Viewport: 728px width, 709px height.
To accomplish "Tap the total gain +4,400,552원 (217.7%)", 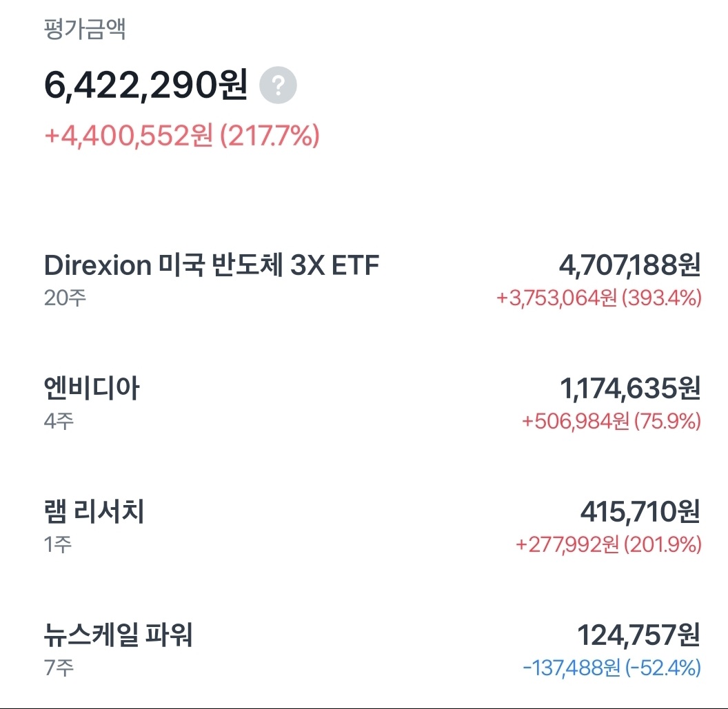I will click(x=182, y=136).
